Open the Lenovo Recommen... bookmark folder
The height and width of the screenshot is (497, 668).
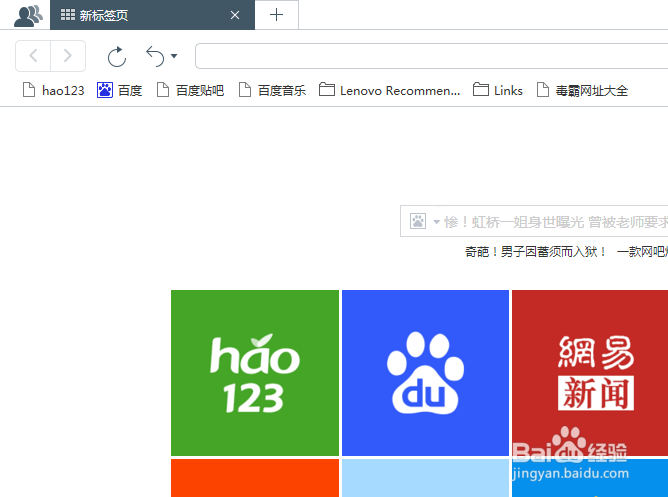389,90
